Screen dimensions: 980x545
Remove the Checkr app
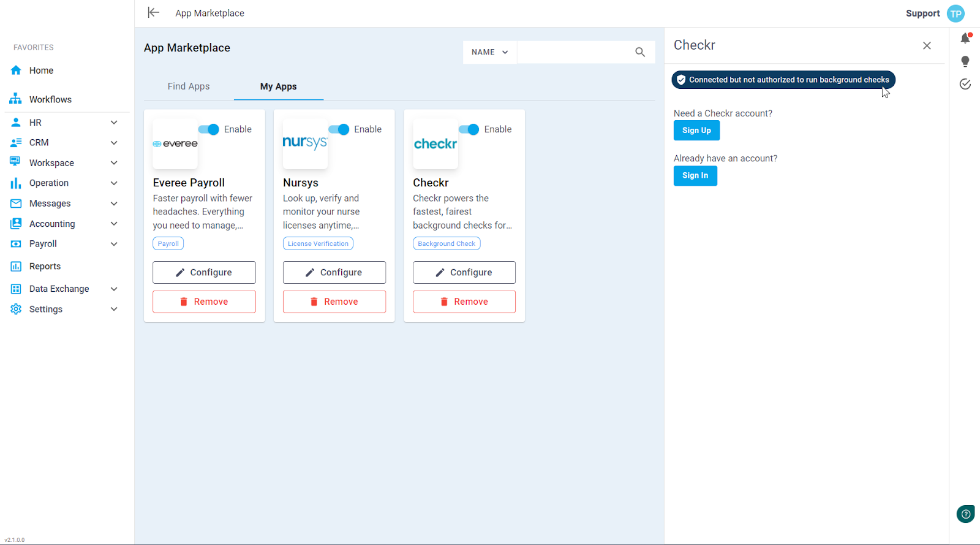coord(464,302)
